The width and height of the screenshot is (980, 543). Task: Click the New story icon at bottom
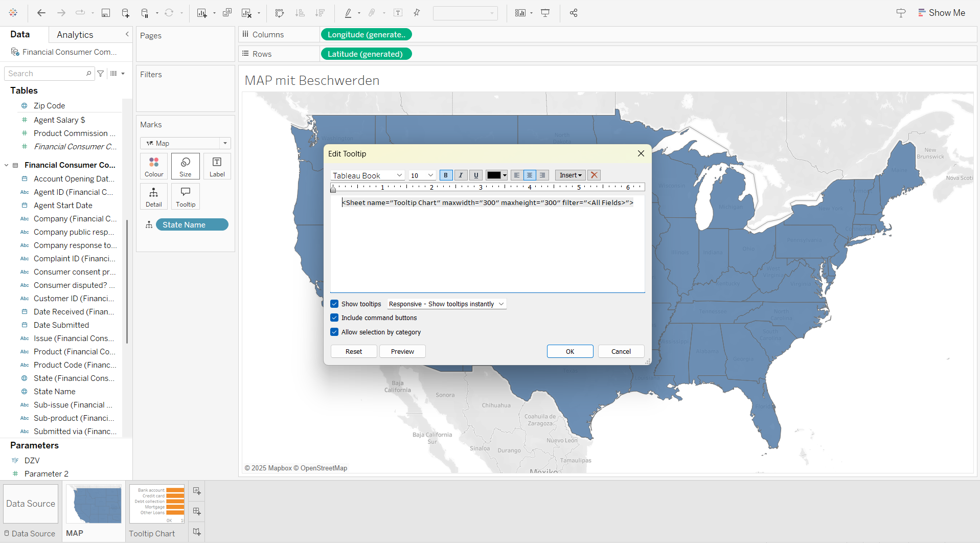point(197,532)
